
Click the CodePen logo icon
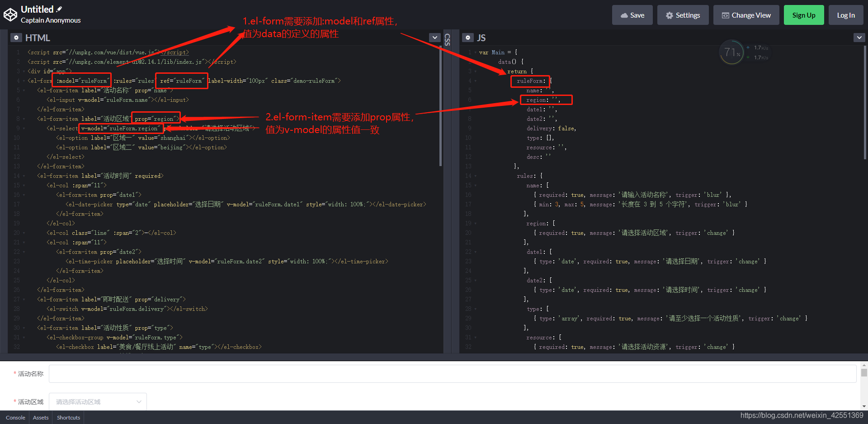[x=10, y=14]
